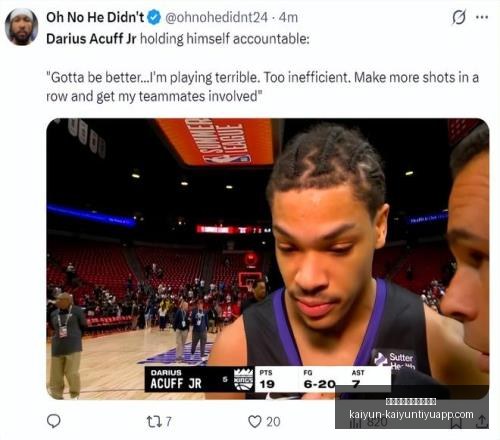
Task: Like the tweet with the heart icon
Action: (x=255, y=422)
